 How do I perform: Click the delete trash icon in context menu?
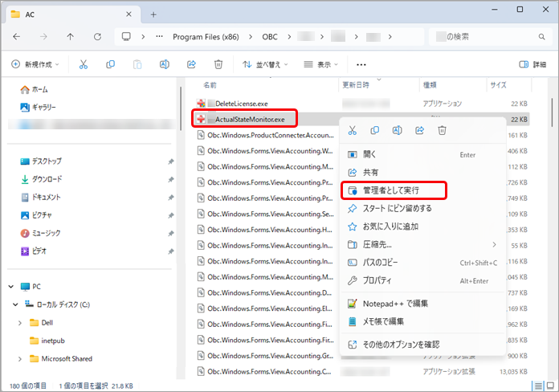pyautogui.click(x=442, y=130)
